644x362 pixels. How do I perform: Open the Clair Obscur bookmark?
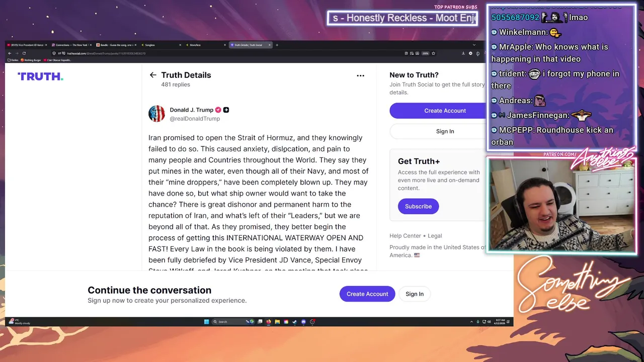[x=57, y=60]
